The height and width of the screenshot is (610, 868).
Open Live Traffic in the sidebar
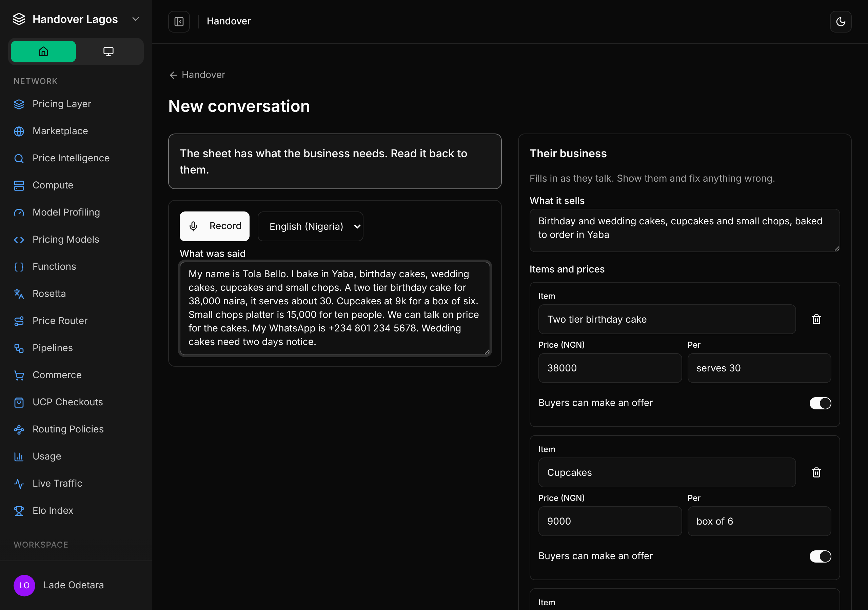[76, 484]
